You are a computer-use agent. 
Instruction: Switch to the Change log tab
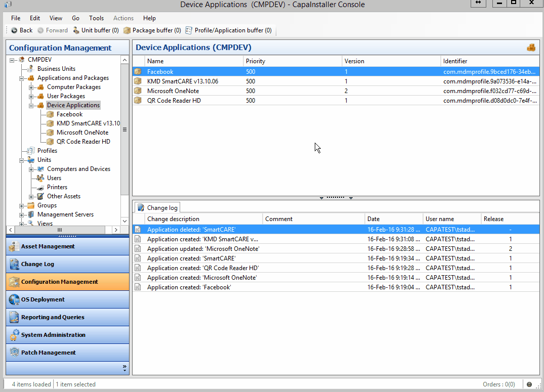(x=157, y=207)
